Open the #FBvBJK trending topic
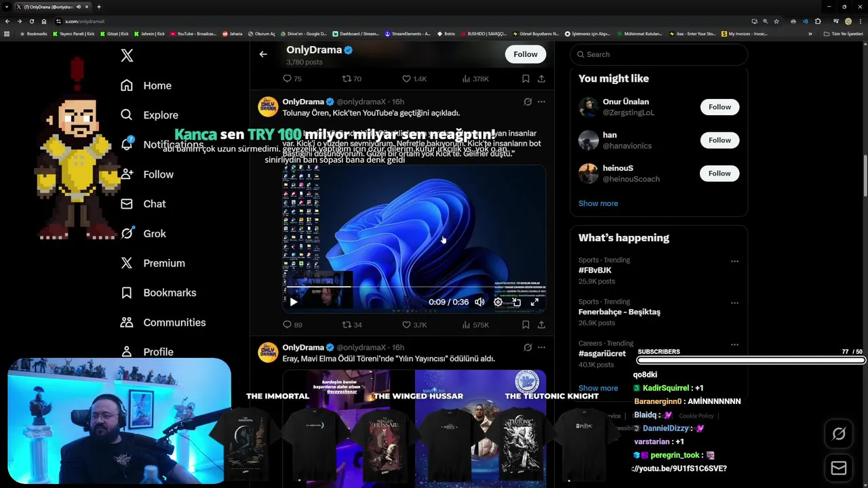 click(x=595, y=270)
